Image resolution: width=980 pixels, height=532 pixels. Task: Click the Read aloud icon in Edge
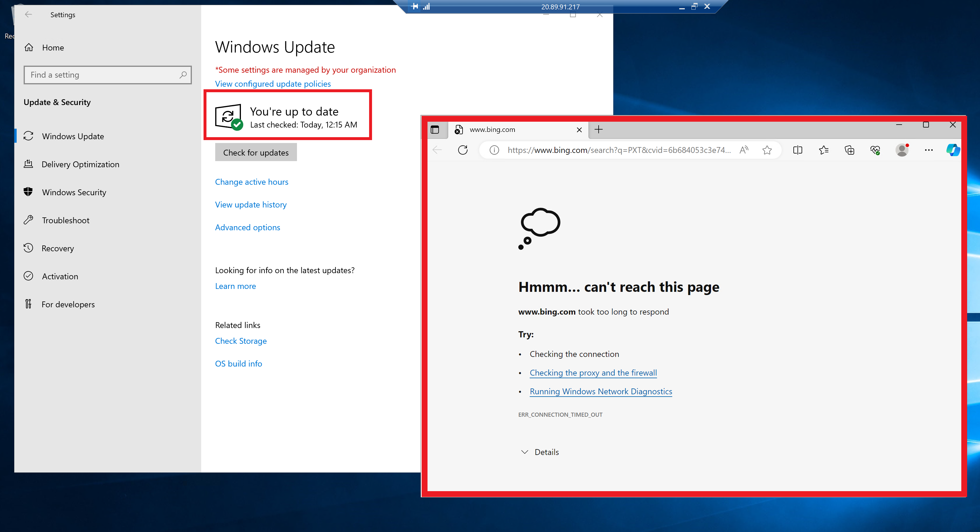[x=744, y=150]
